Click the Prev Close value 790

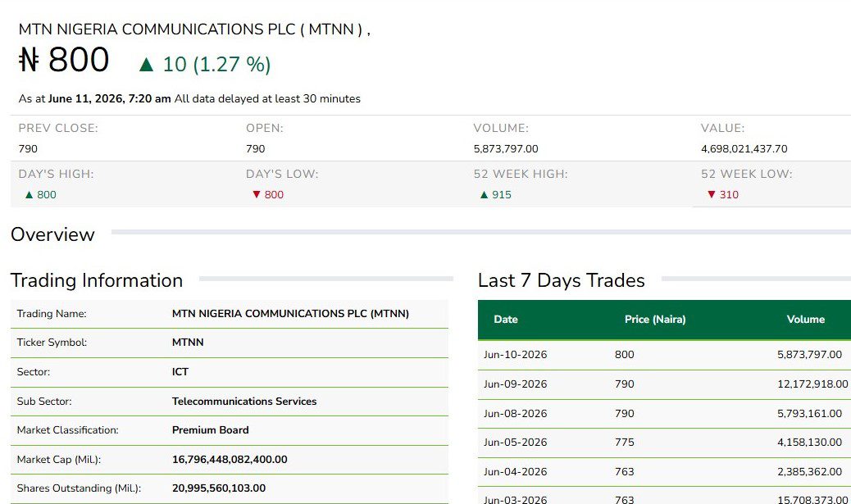(x=28, y=148)
